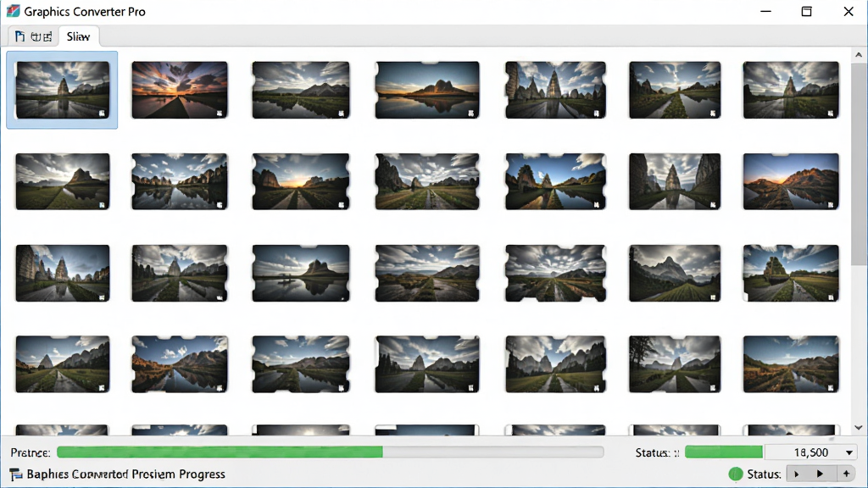The width and height of the screenshot is (868, 488).
Task: Select the dark lake thumbnail, row three, column three
Action: (x=301, y=274)
